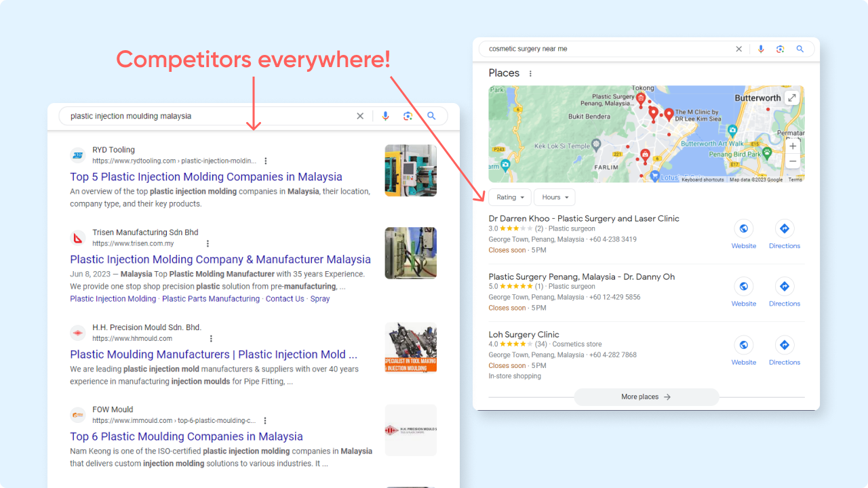Open Plastic Surgery Penang Dr. Danny Oh listing
Image resolution: width=868 pixels, height=488 pixels.
[x=582, y=277]
